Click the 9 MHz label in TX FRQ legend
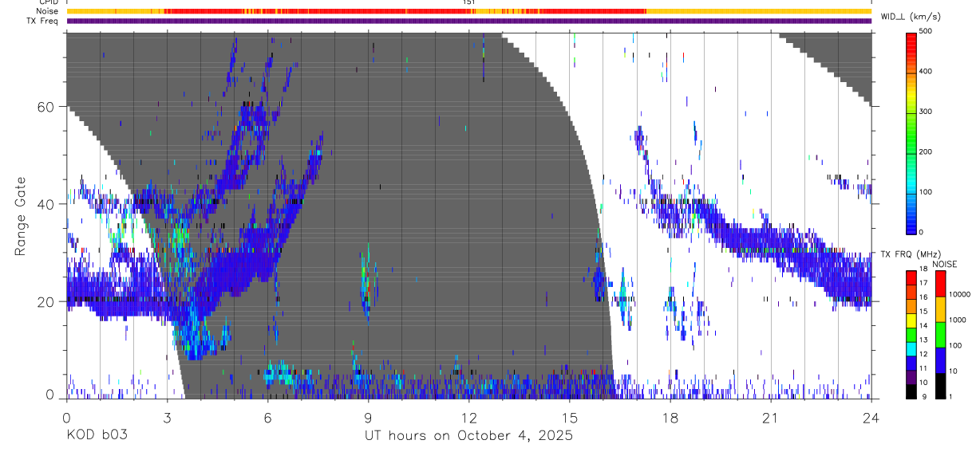Screen dimensions: 980x452 (923, 396)
